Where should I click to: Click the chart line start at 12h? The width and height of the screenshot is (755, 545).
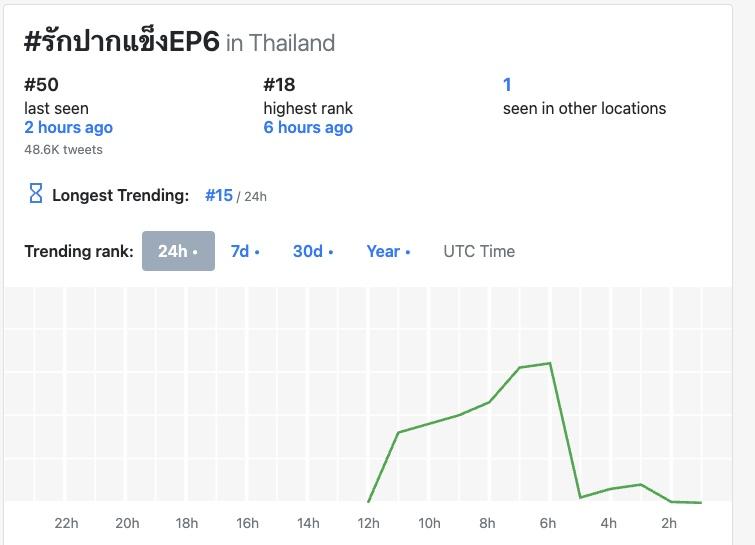[369, 501]
